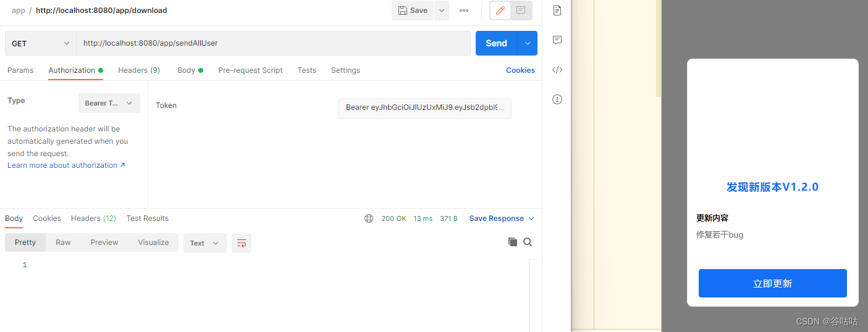The image size is (868, 332).
Task: Open the Save Response dropdown
Action: (502, 218)
